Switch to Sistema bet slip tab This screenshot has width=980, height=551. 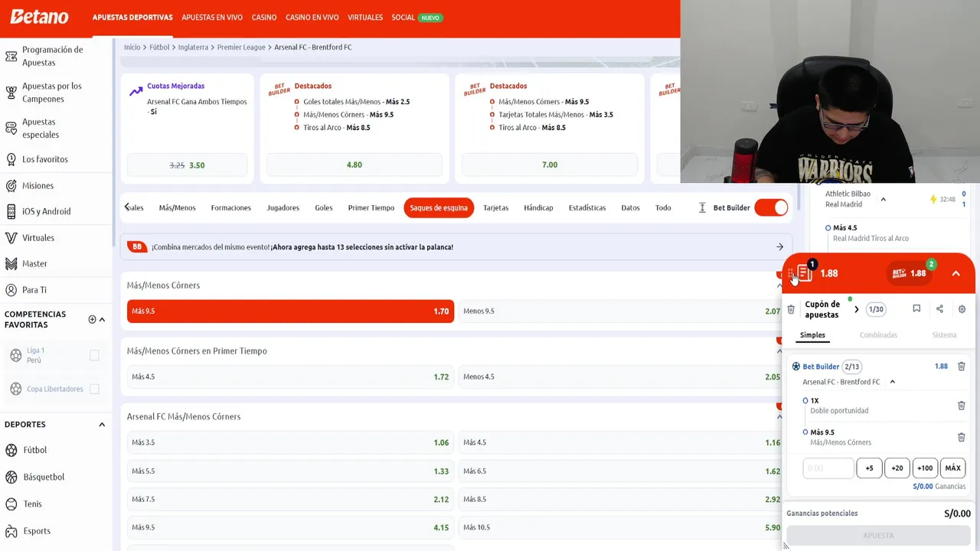[x=944, y=334]
